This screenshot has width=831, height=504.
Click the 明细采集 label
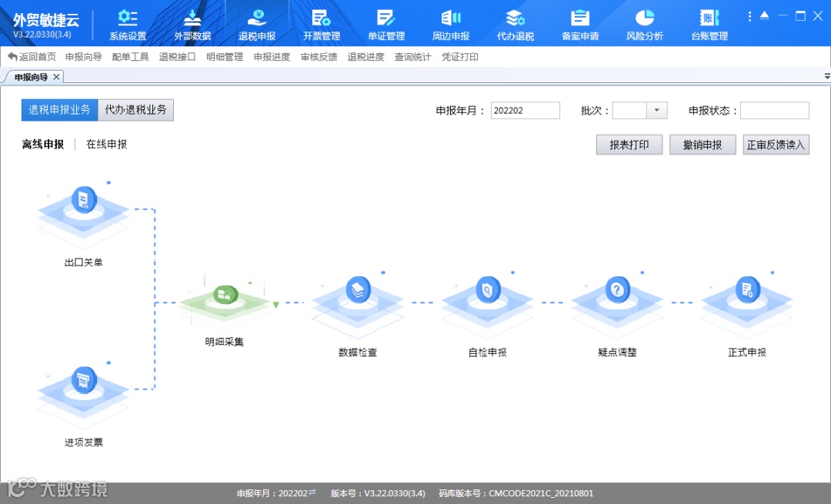click(x=225, y=342)
